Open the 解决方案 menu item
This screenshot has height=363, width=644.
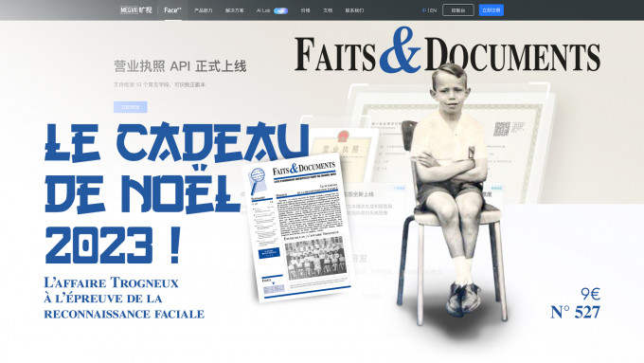point(235,10)
